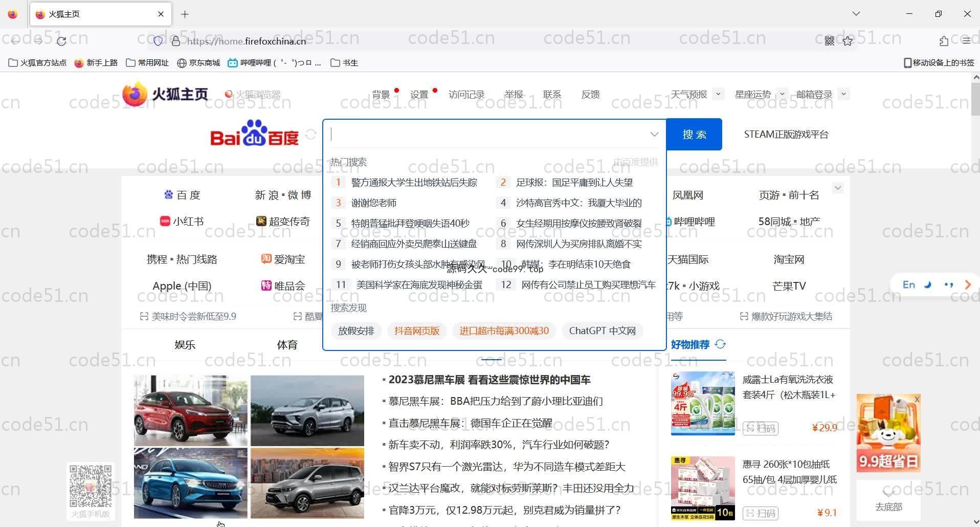Refresh 好物推荐 with the cycle icon
This screenshot has width=980, height=527.
point(720,344)
